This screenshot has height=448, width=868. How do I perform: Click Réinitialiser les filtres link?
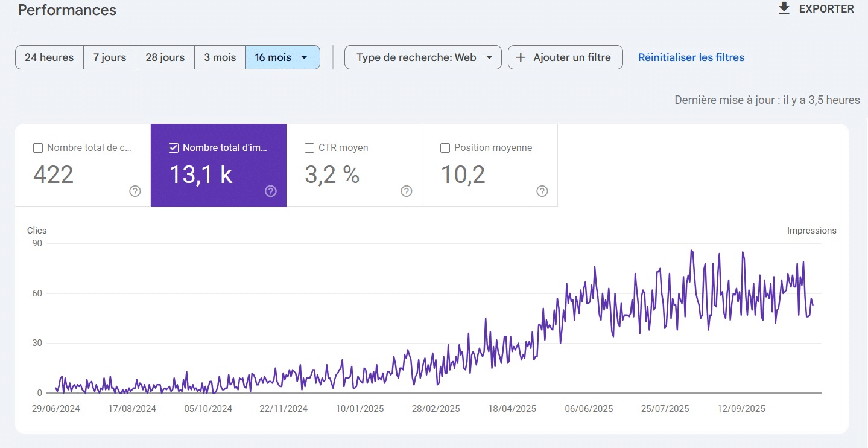coord(691,57)
